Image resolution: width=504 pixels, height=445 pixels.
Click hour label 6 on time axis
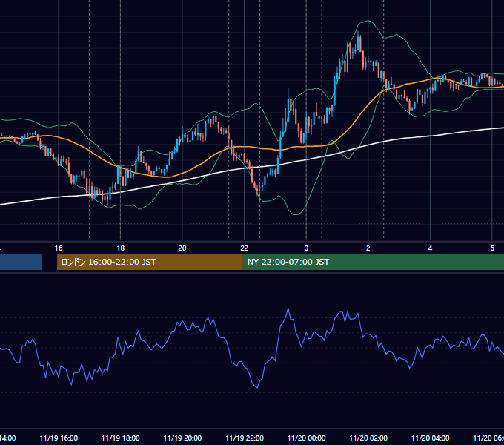point(492,248)
